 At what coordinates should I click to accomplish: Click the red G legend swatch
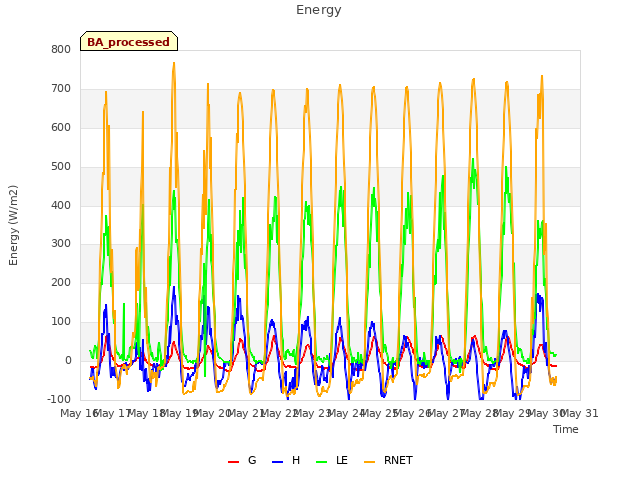[233, 462]
